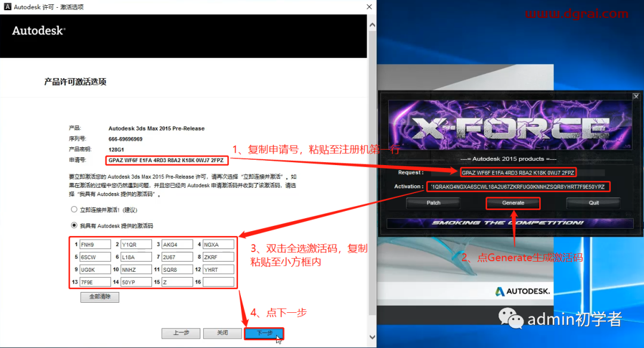Close the X-Force keygen window with its X
Image resolution: width=644 pixels, height=348 pixels.
(x=636, y=97)
